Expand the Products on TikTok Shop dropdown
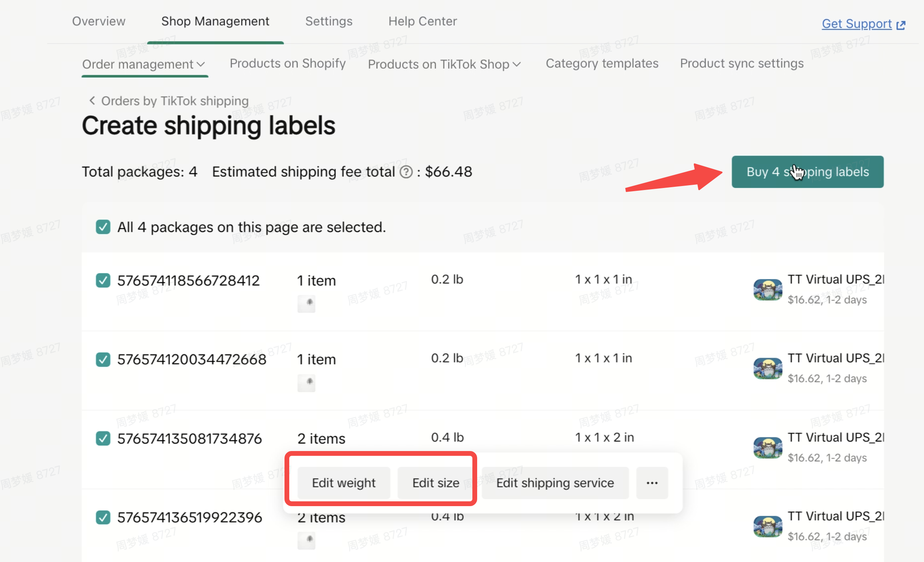924x562 pixels. 444,64
